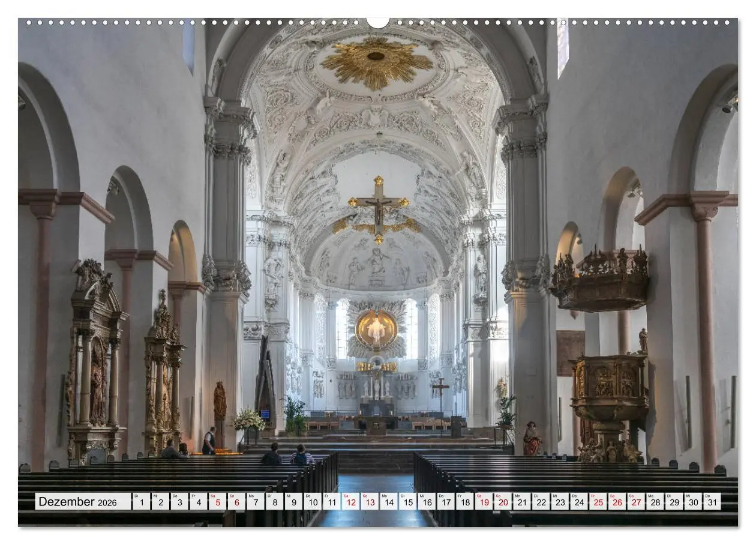Select date 19 marked in red
This screenshot has height=545, width=756.
click(x=484, y=502)
